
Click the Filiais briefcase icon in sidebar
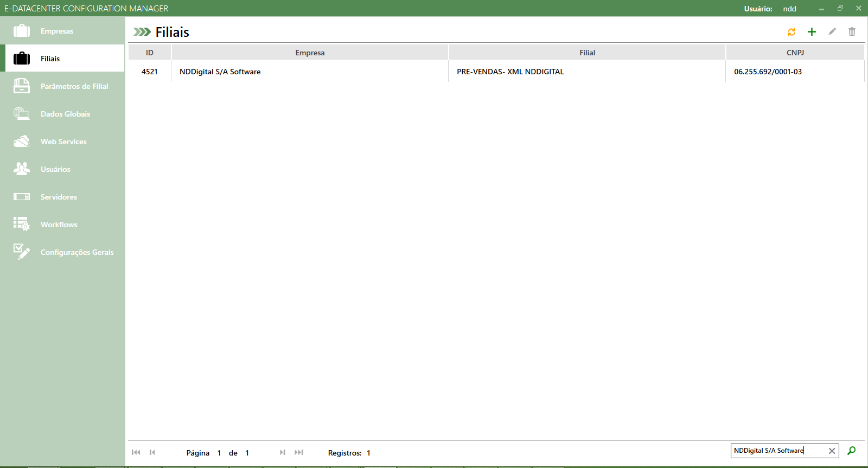click(22, 58)
